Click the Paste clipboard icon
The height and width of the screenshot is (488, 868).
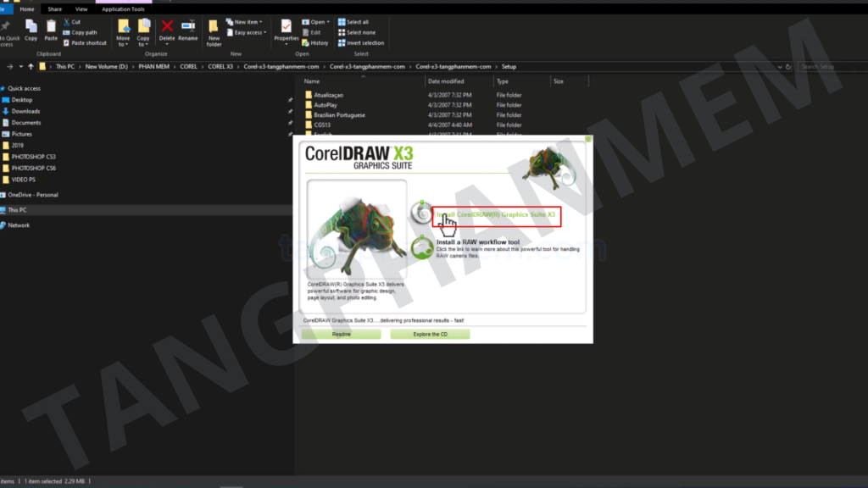click(51, 27)
